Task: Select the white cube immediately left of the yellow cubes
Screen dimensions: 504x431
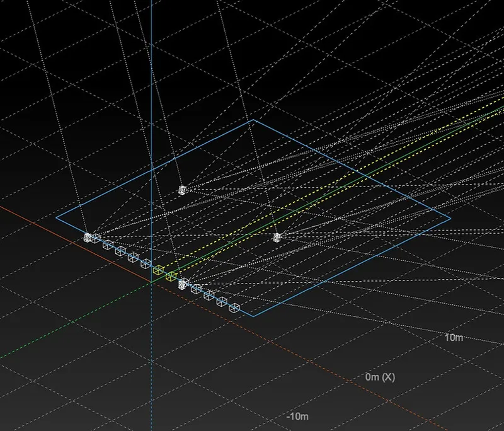Action: [x=146, y=263]
